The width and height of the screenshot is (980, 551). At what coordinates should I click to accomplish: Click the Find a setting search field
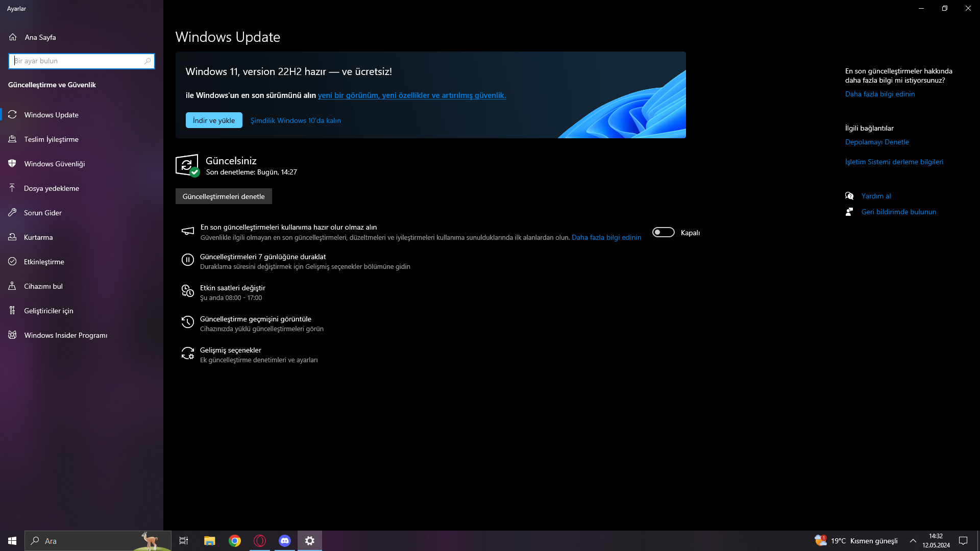(x=77, y=61)
